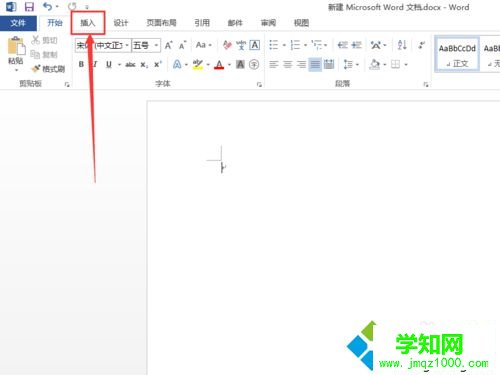Click the Borders grid icon
500x375 pixels.
pos(395,64)
